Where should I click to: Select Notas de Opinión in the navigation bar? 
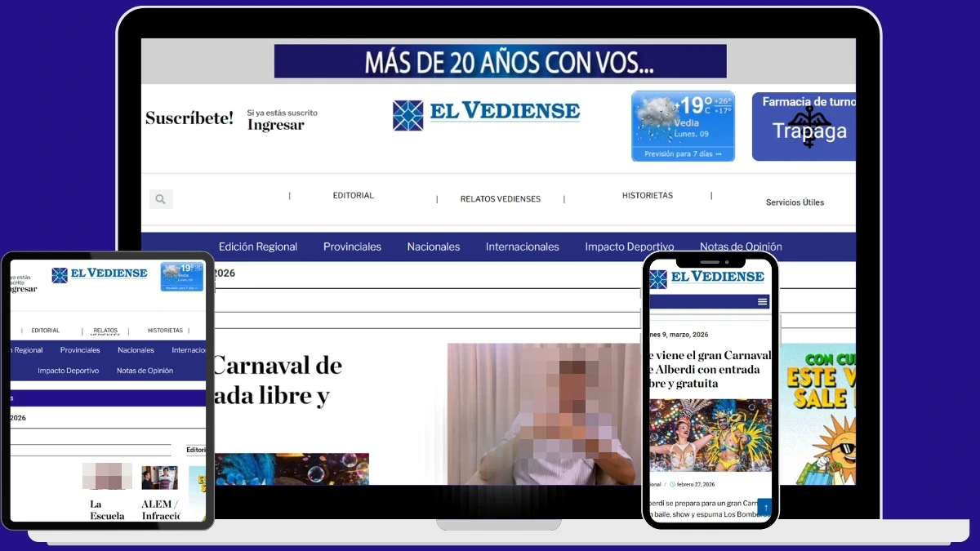point(740,246)
